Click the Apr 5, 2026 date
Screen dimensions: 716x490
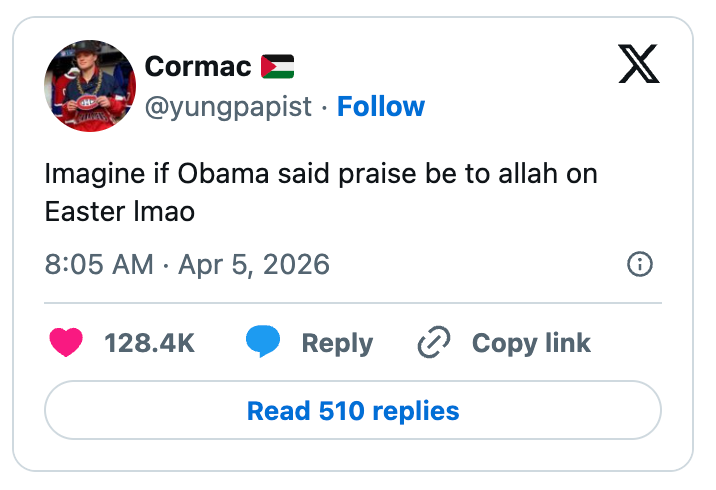253,265
